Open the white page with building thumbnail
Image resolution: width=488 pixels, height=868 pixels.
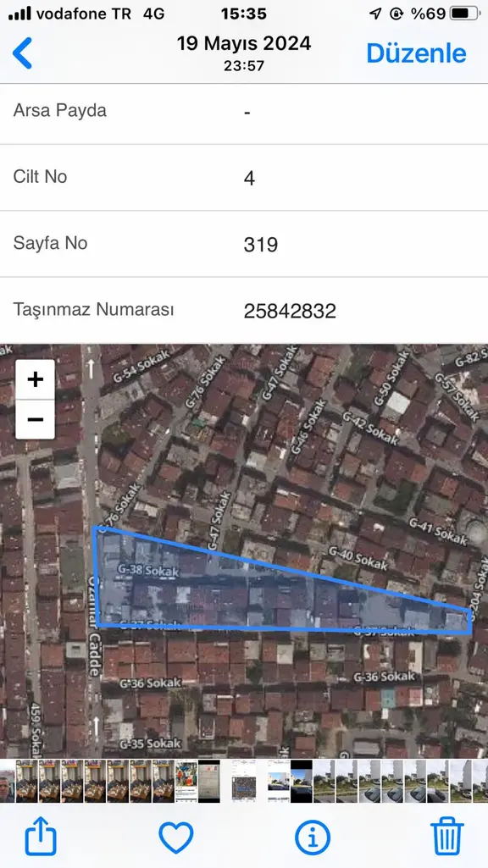point(279,781)
